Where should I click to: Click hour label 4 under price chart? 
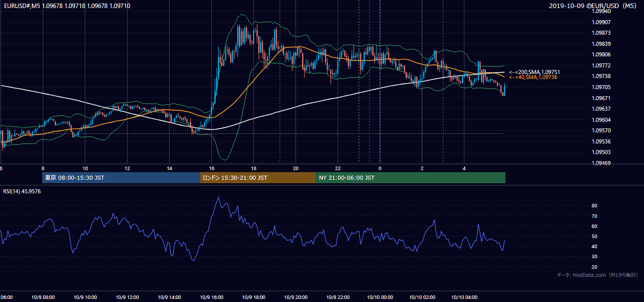click(464, 169)
